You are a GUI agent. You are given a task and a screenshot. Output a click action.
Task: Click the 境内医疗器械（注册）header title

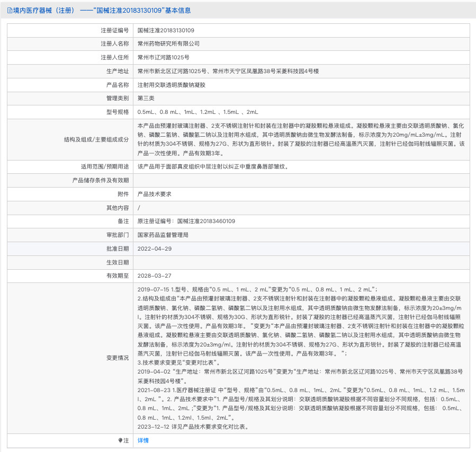tap(46, 11)
